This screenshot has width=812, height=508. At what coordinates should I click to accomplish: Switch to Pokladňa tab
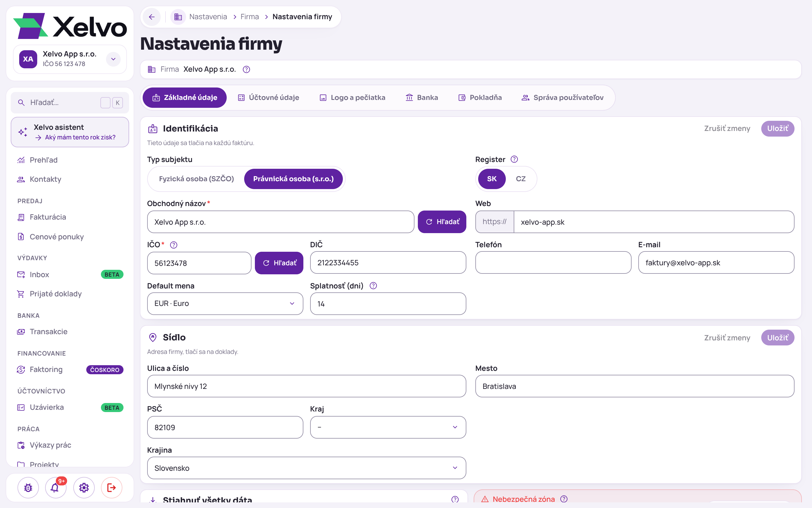click(480, 97)
